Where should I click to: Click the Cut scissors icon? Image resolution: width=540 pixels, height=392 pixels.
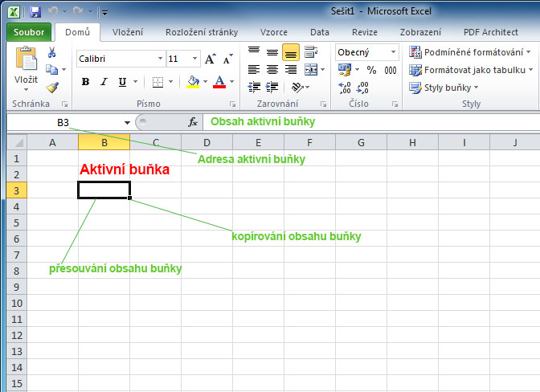[x=52, y=52]
